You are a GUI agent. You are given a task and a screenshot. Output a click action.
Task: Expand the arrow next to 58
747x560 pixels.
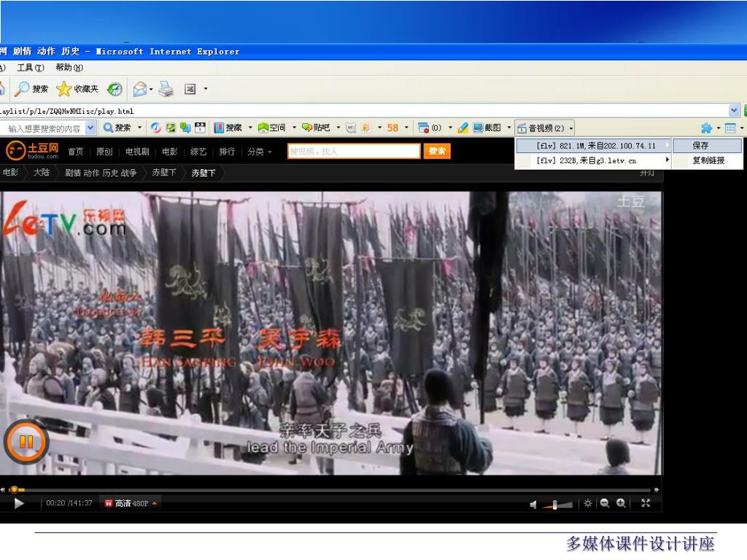click(x=406, y=128)
